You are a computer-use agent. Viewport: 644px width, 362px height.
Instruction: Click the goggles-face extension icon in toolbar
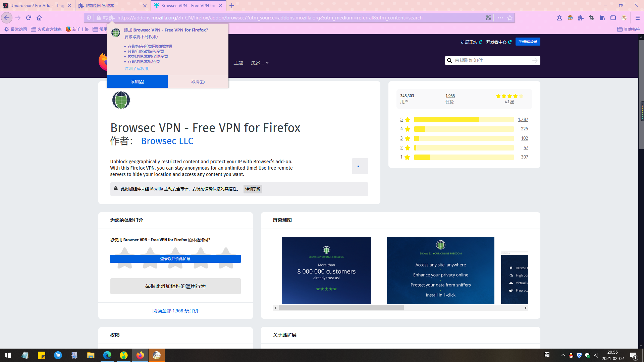pyautogui.click(x=570, y=18)
